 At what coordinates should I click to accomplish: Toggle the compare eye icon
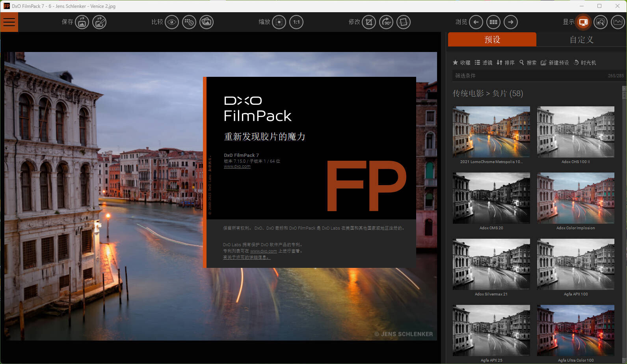172,22
